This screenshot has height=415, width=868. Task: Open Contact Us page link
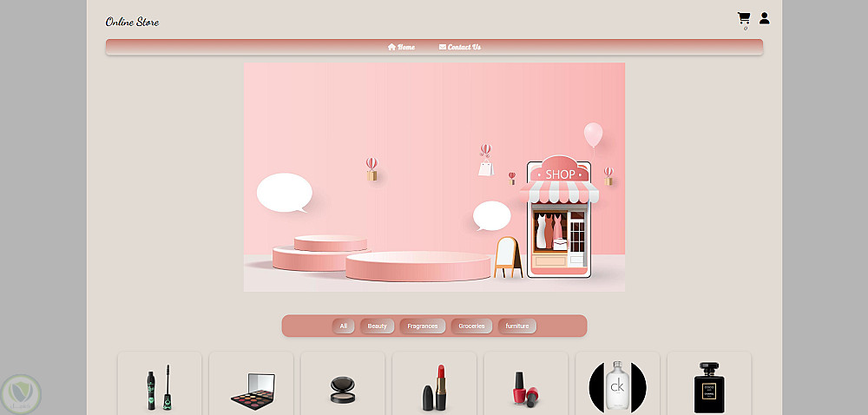460,47
